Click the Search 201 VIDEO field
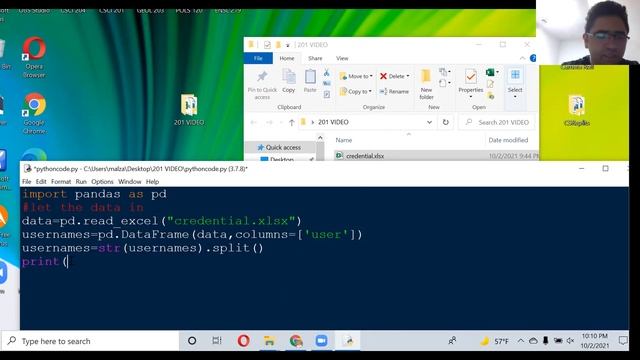The image size is (640, 360). pyautogui.click(x=497, y=122)
